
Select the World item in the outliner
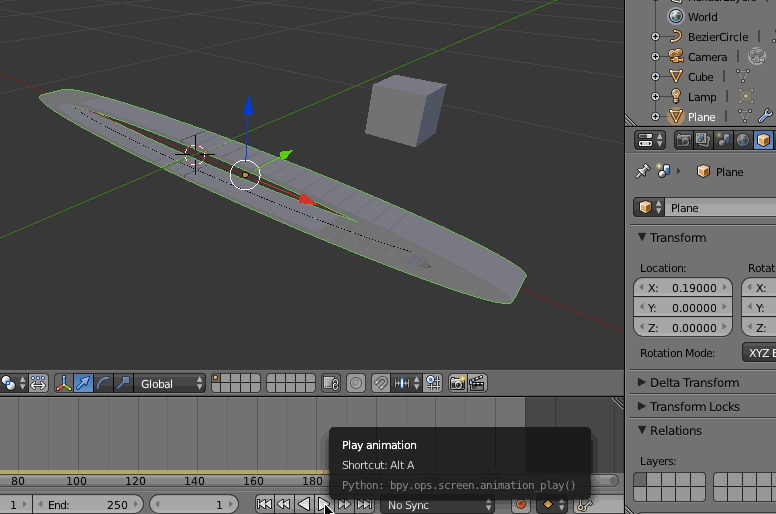point(702,17)
